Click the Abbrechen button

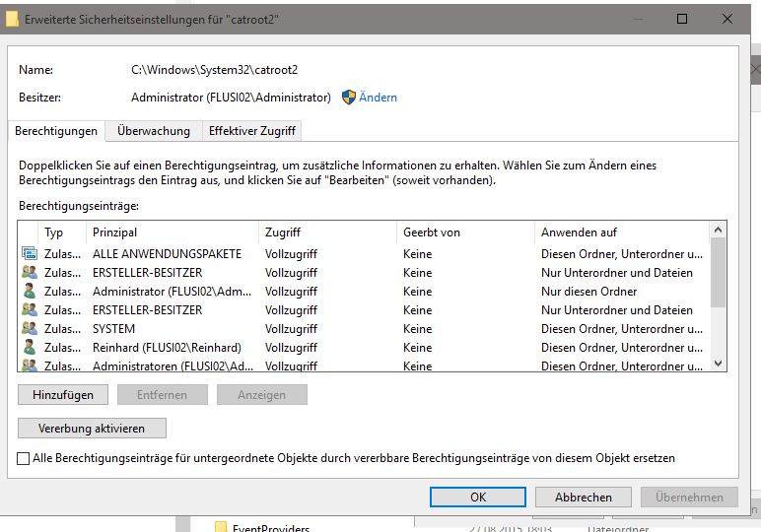(584, 498)
